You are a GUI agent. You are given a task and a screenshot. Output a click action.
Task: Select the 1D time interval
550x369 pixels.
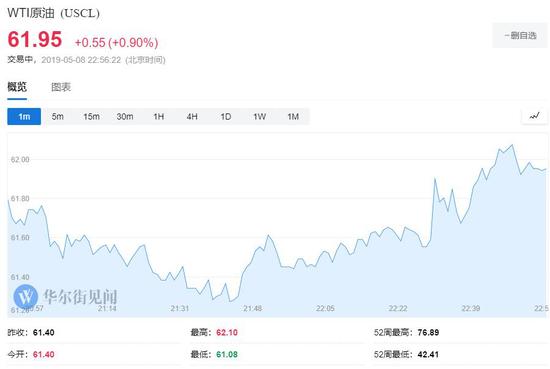[226, 116]
